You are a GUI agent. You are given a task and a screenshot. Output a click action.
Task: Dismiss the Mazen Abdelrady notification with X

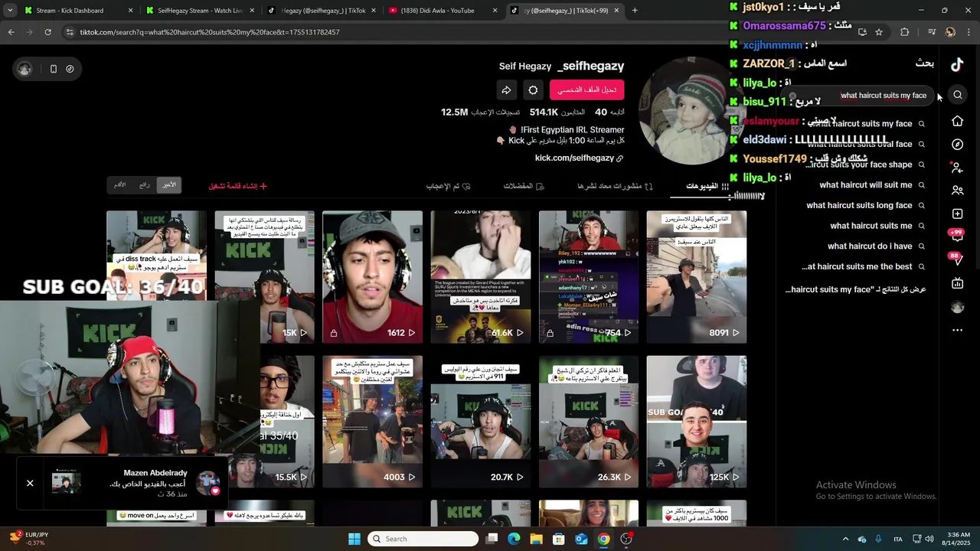[x=30, y=483]
